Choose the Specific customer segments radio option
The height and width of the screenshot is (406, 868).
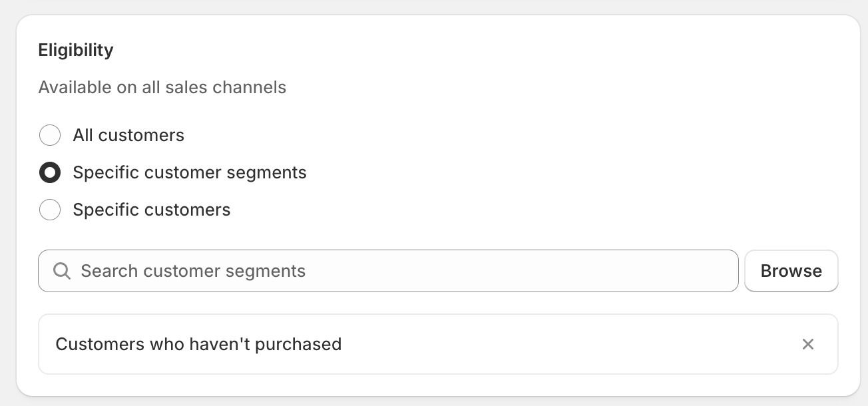tap(50, 172)
